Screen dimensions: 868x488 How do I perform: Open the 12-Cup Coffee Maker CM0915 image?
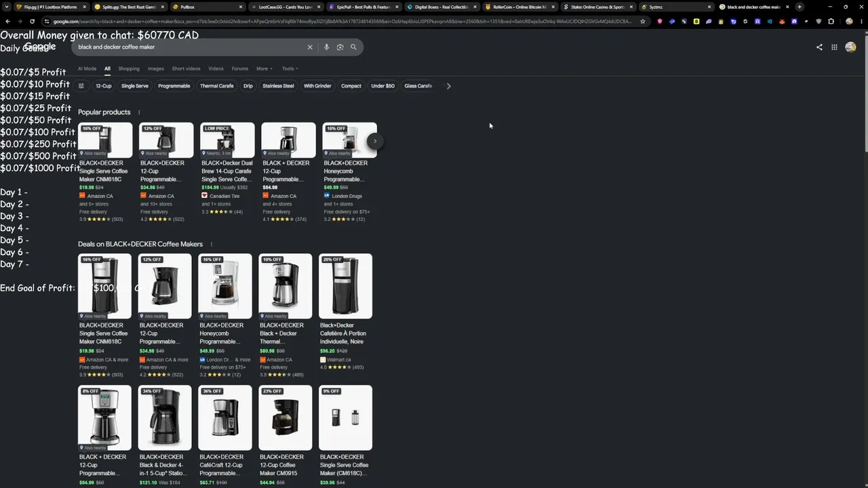click(285, 418)
